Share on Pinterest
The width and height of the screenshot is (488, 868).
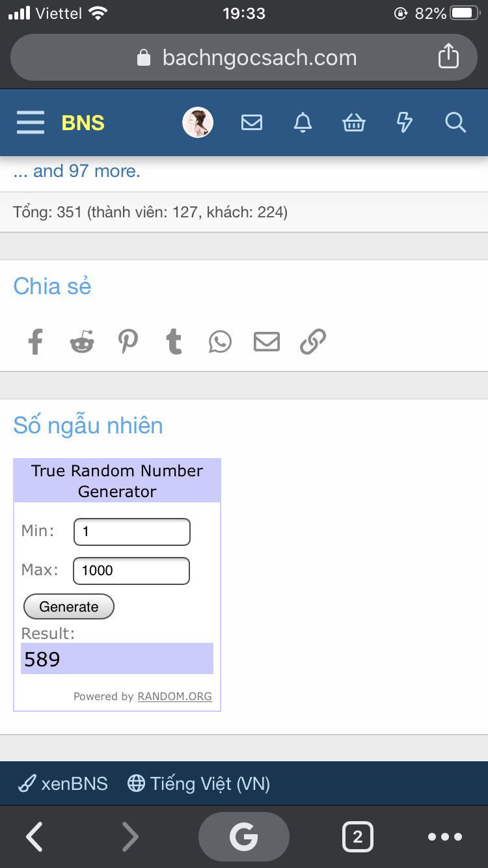[128, 341]
